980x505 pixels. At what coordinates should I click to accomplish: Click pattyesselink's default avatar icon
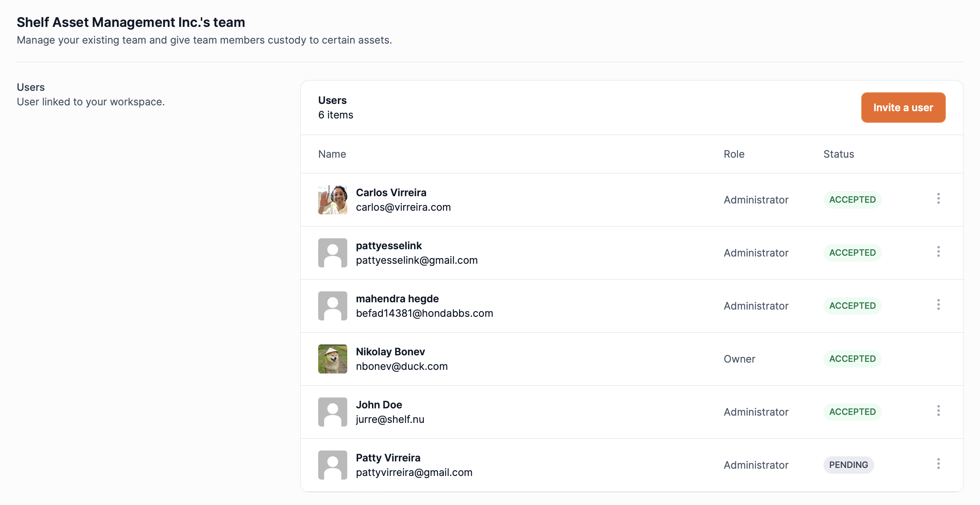[332, 253]
